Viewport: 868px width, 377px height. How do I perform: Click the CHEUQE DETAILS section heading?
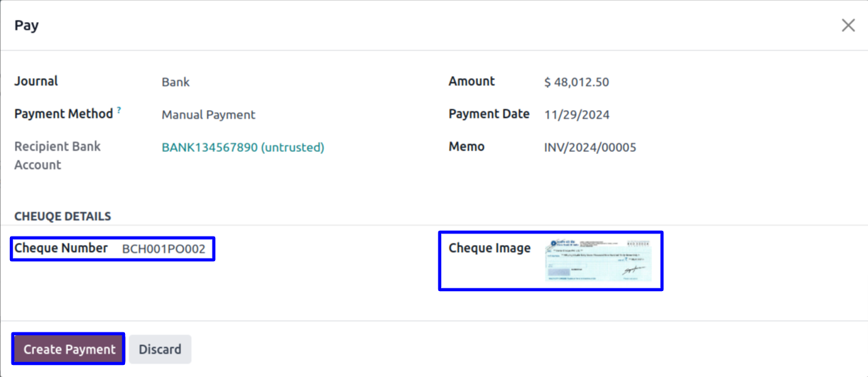click(x=63, y=217)
